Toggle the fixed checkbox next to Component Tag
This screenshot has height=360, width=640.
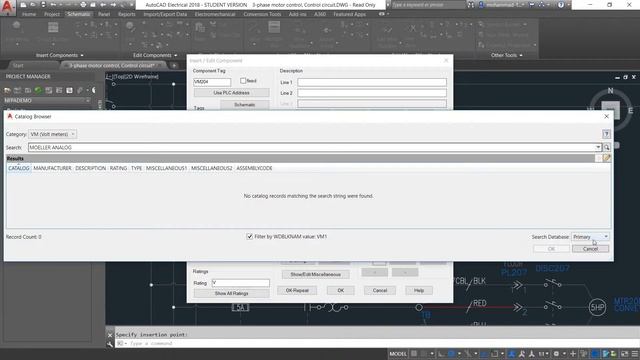(243, 81)
